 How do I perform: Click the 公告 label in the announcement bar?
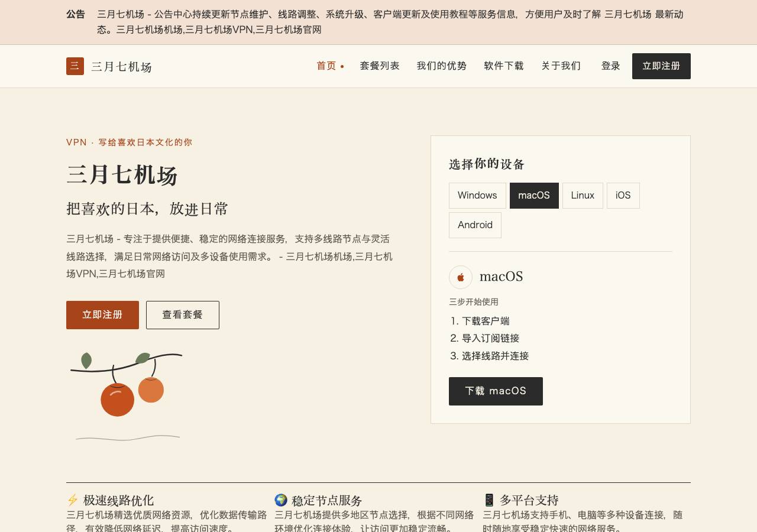pyautogui.click(x=76, y=14)
